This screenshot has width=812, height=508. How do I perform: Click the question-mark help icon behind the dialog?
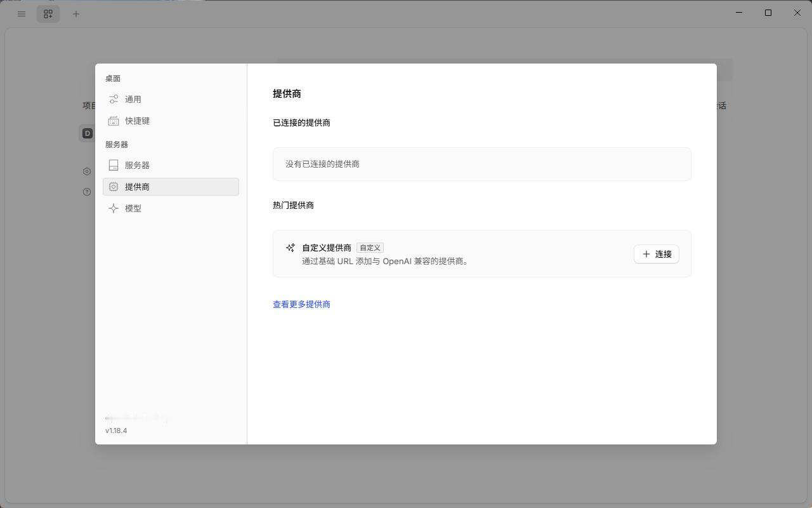tap(87, 192)
